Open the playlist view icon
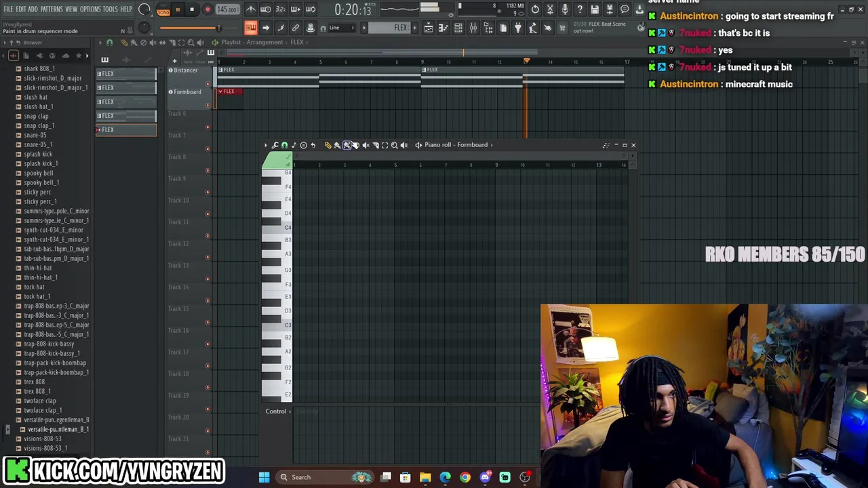 [429, 28]
